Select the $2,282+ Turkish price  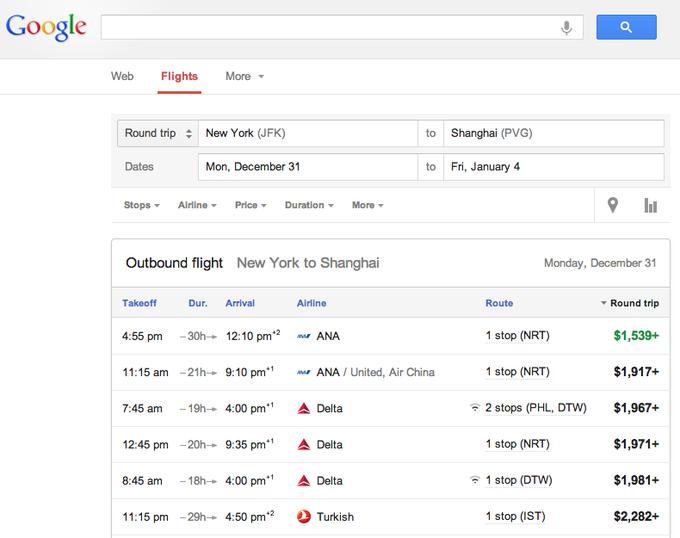click(636, 516)
